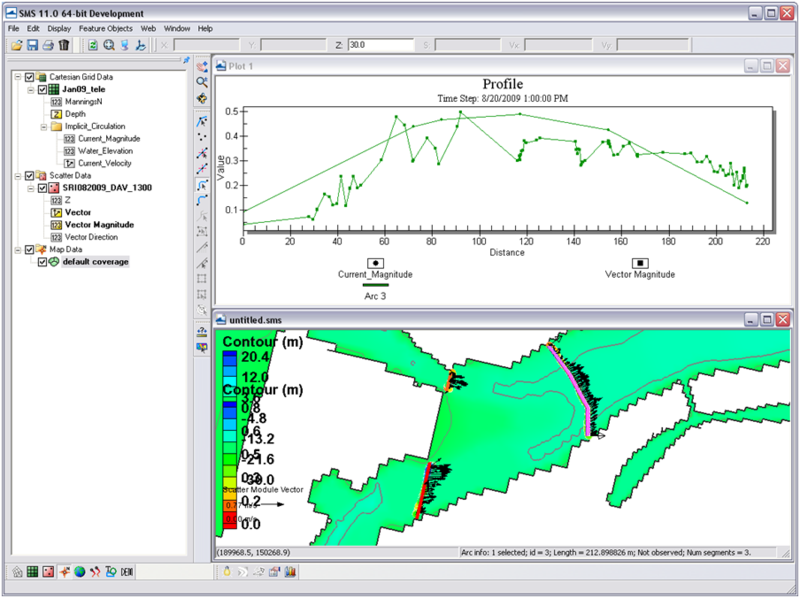Select the Create feature arc tool
The width and height of the screenshot is (800, 598).
(202, 201)
